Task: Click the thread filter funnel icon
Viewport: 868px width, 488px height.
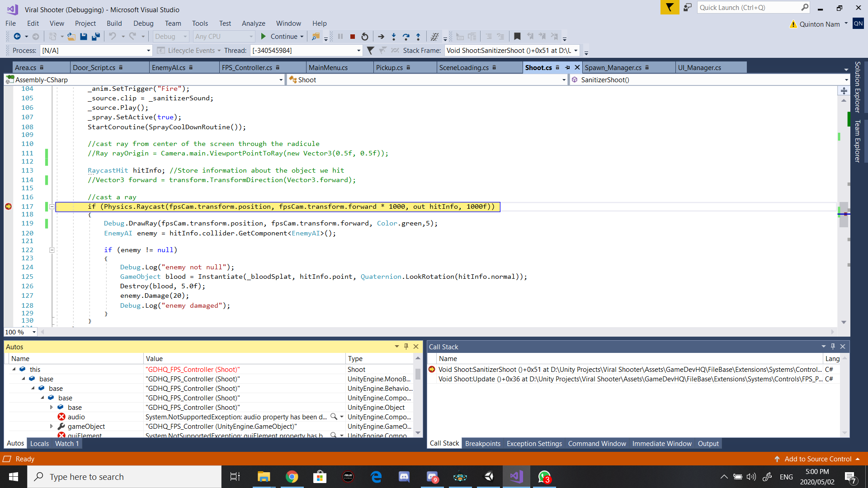Action: [370, 51]
